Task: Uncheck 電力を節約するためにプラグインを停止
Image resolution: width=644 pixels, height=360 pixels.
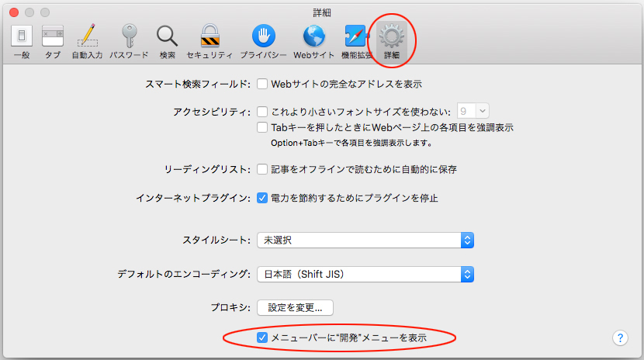Action: [262, 198]
